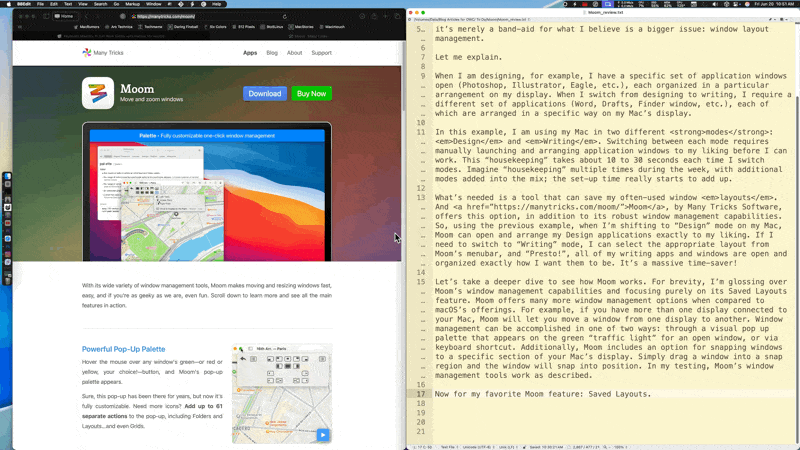Viewport: 800px width, 450px height.
Task: Click the new tab plus icon in Safari
Action: click(x=384, y=16)
